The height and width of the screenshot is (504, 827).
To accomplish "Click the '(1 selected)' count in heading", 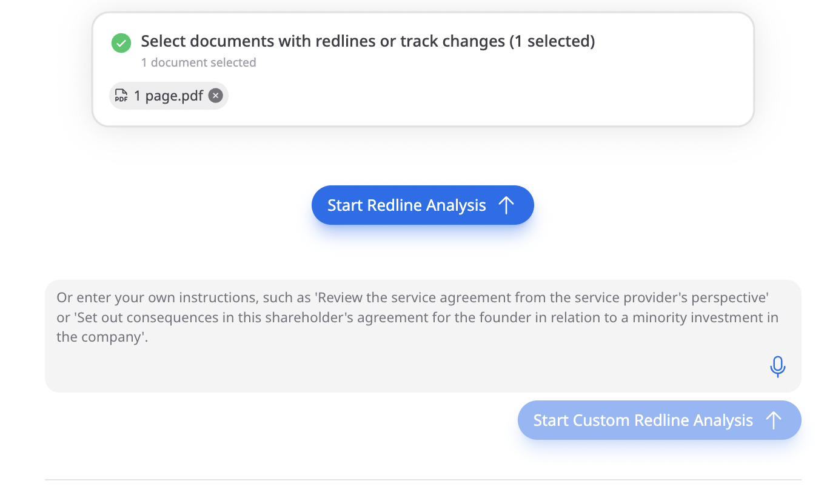I will coord(552,41).
